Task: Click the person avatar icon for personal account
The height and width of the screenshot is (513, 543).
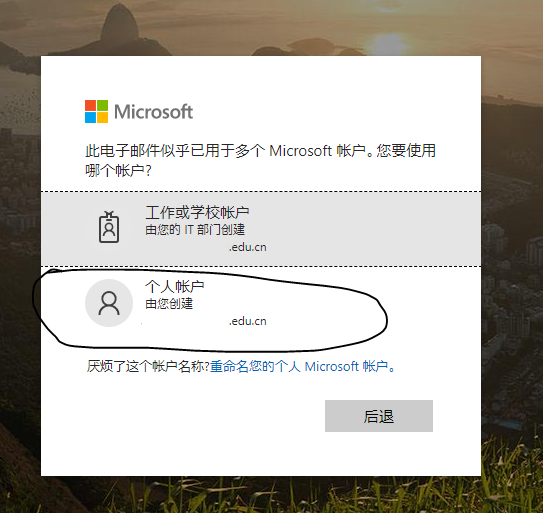Action: coord(109,303)
